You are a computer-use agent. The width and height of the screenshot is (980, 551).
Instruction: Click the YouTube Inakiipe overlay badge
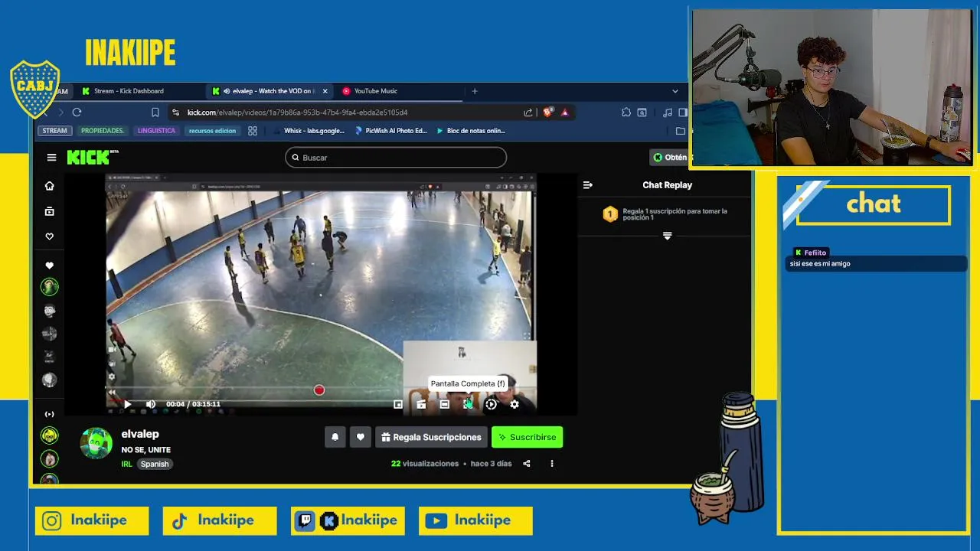point(475,520)
